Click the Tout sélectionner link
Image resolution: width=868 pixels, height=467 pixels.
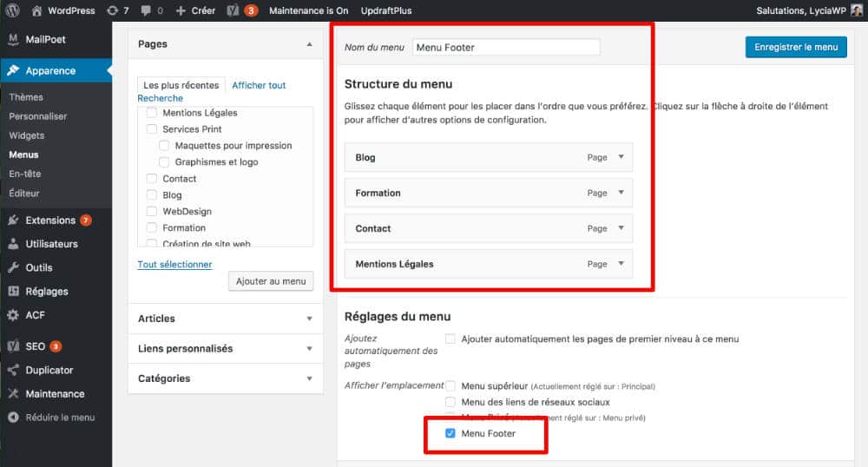tap(174, 265)
